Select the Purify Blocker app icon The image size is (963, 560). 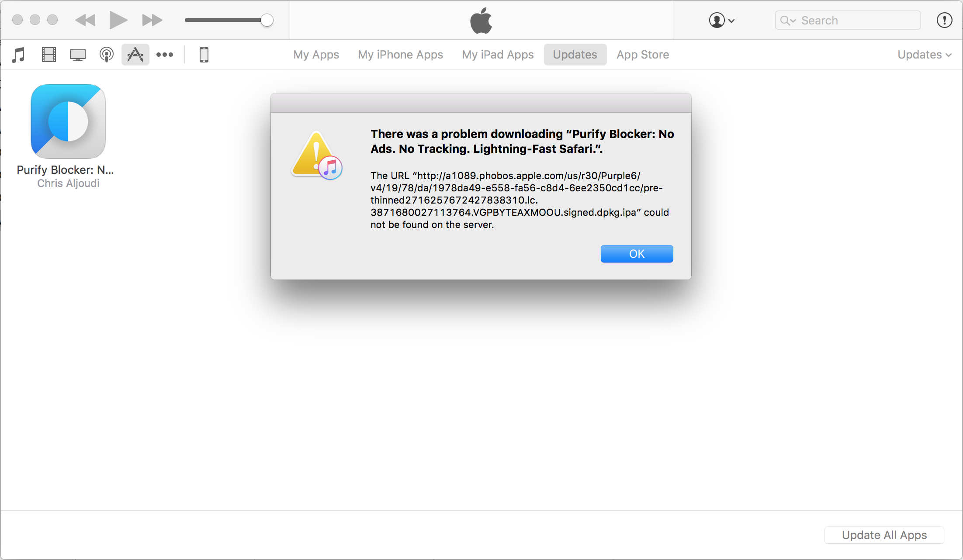click(68, 121)
